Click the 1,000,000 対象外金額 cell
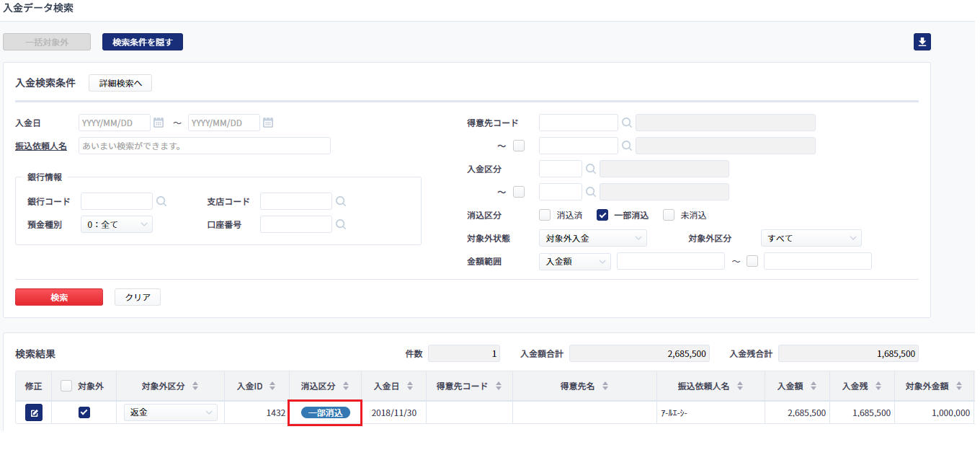 pos(935,412)
